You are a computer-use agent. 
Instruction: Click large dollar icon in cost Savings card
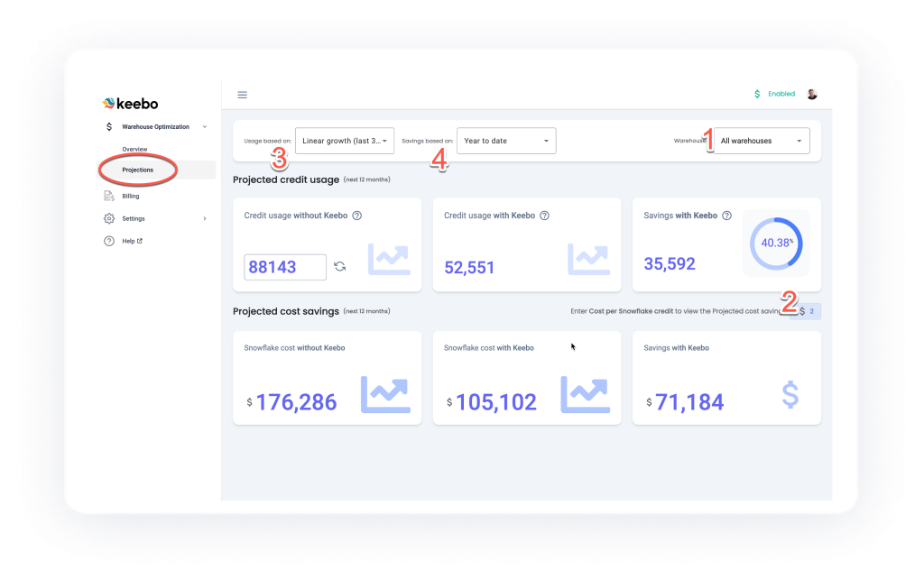click(x=790, y=395)
